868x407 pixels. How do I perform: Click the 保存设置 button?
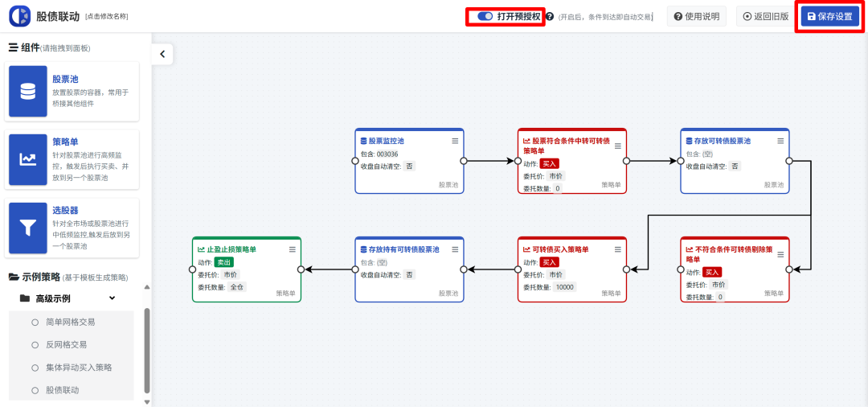(x=829, y=16)
